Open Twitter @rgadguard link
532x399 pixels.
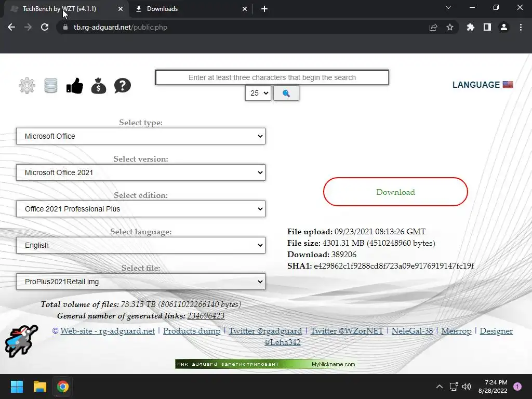click(x=265, y=331)
